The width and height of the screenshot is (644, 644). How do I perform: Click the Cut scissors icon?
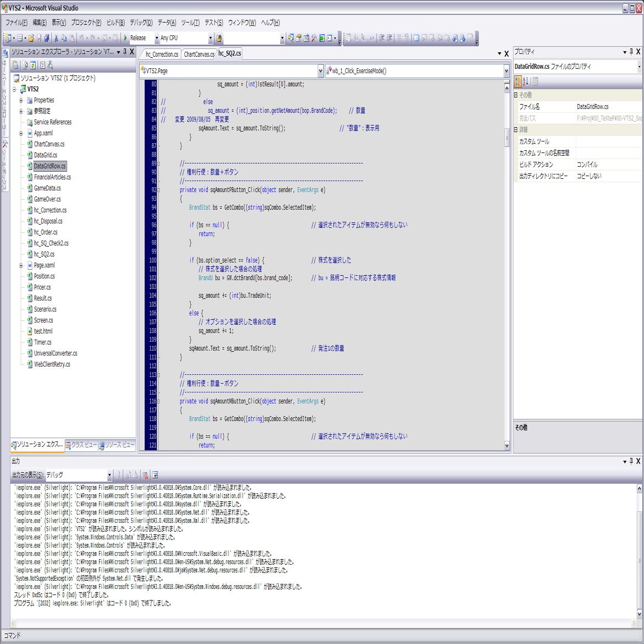(x=56, y=38)
